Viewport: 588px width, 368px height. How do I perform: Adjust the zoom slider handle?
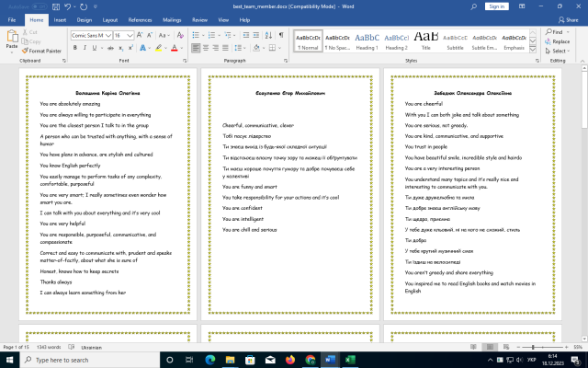533,347
